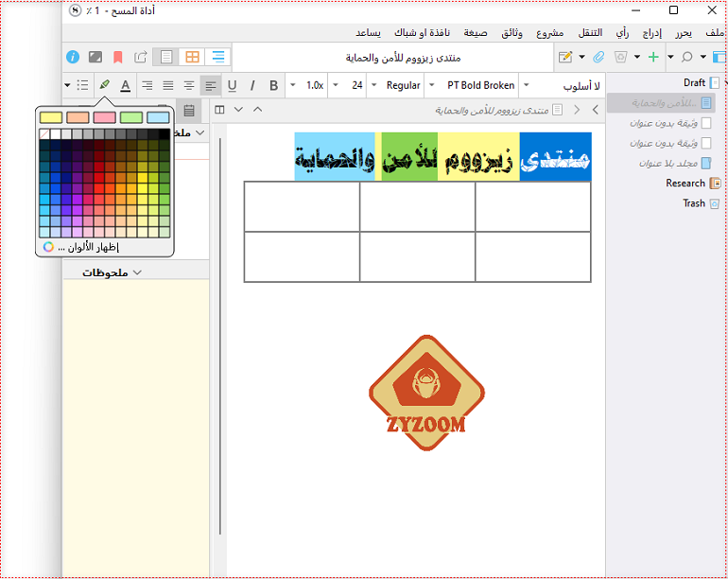Select center text alignment
Image resolution: width=728 pixels, height=579 pixels.
pyautogui.click(x=189, y=85)
